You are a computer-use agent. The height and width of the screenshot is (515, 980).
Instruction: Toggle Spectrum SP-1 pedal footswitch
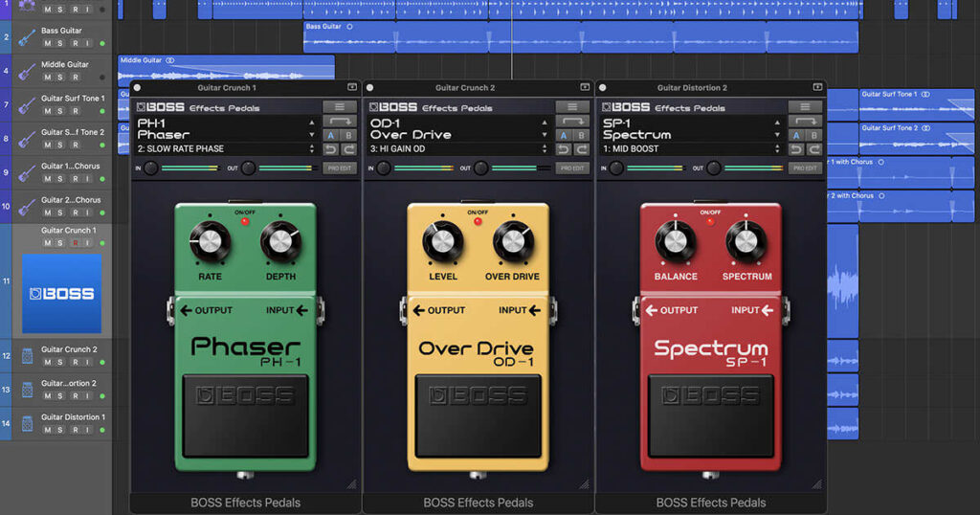[x=711, y=415]
